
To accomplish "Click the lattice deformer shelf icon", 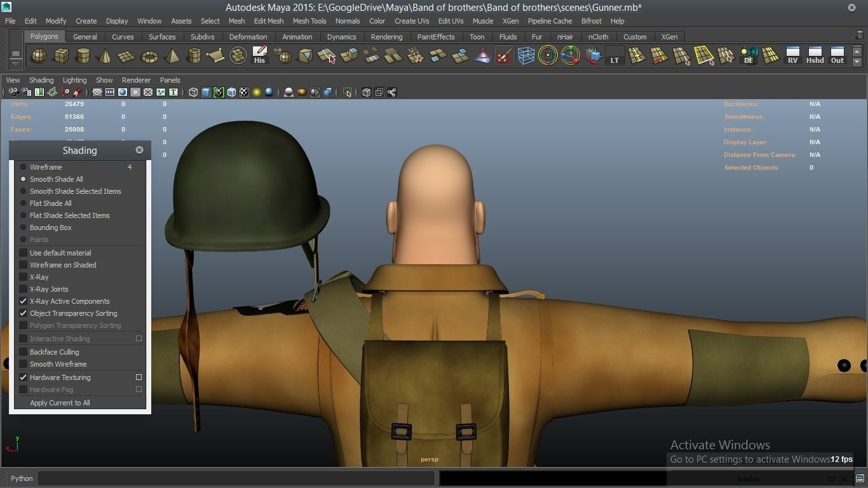I will coord(526,56).
